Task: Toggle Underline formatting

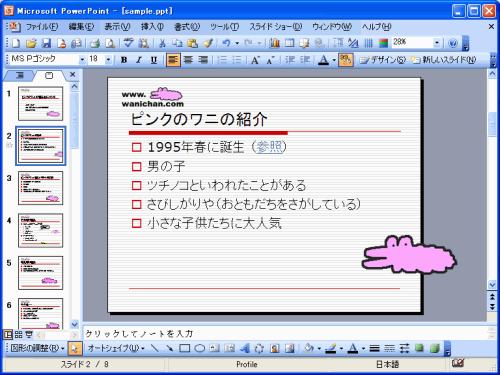Action: 154,60
